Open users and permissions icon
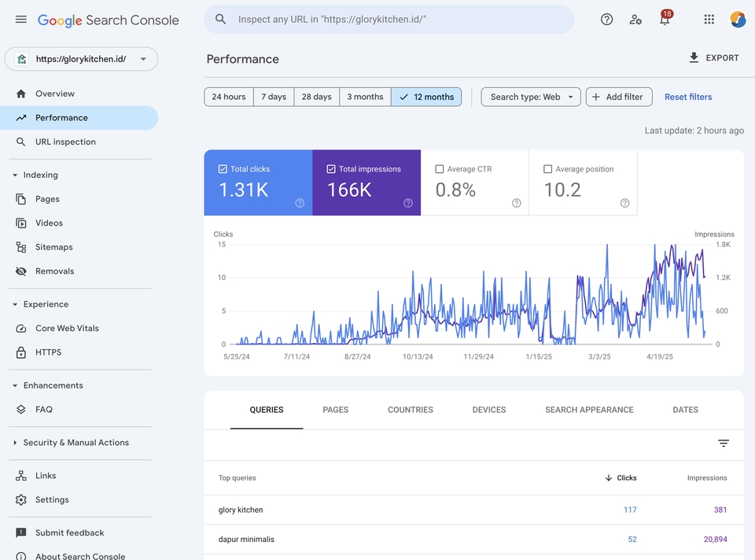The height and width of the screenshot is (560, 755). coord(635,20)
